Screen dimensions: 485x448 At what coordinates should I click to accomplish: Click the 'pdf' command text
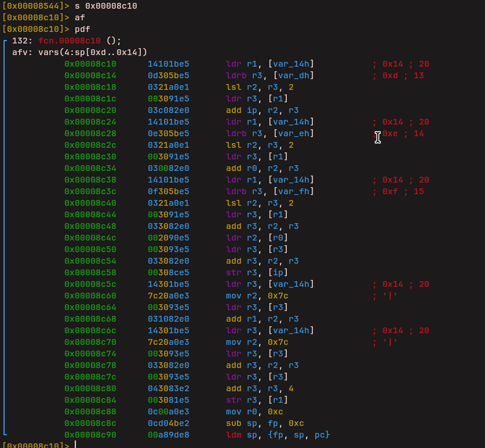click(x=82, y=29)
